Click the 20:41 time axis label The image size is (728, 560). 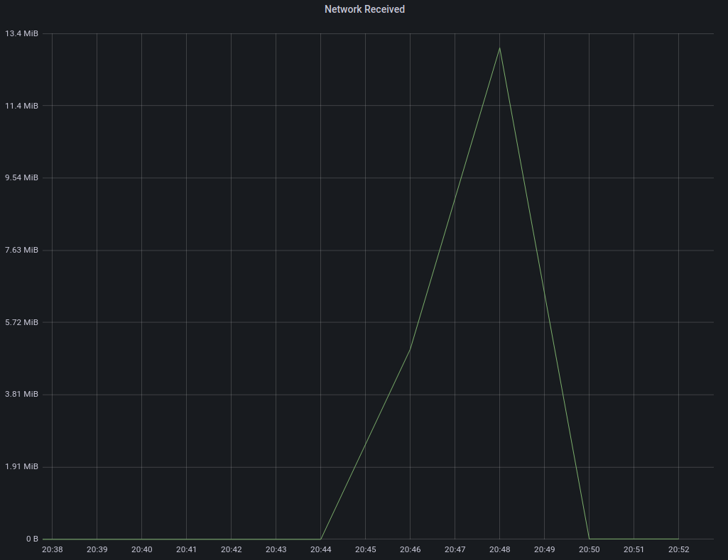186,550
